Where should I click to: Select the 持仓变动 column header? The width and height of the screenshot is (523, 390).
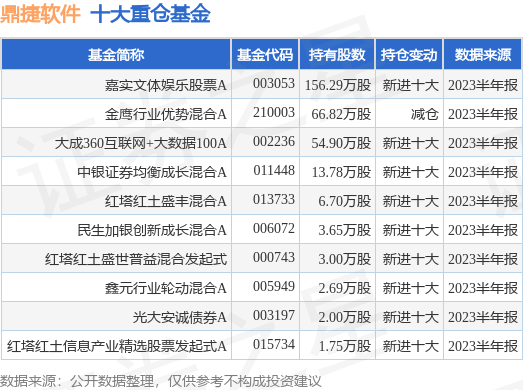pos(409,55)
